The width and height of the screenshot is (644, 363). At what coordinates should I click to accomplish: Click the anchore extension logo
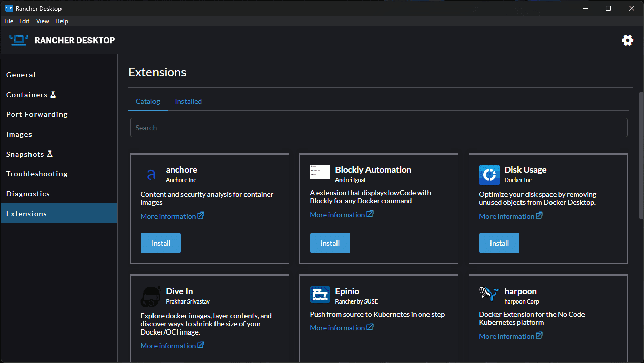point(150,175)
